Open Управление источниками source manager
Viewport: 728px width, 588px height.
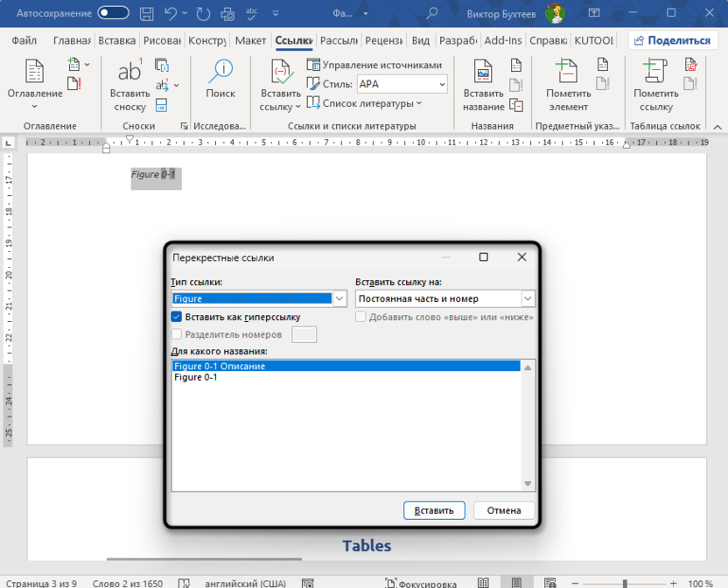(x=372, y=64)
